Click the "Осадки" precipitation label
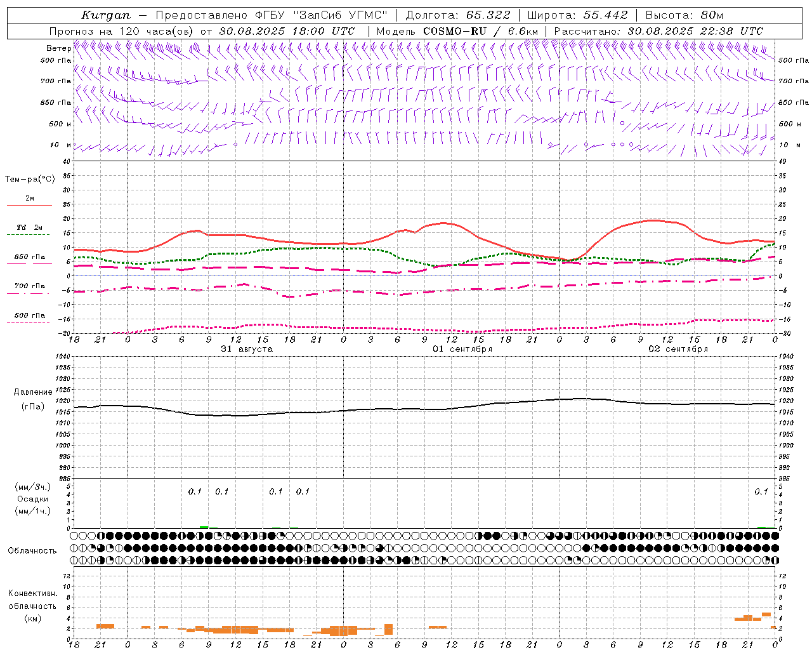Screen dimensions: 812x650 tap(33, 499)
